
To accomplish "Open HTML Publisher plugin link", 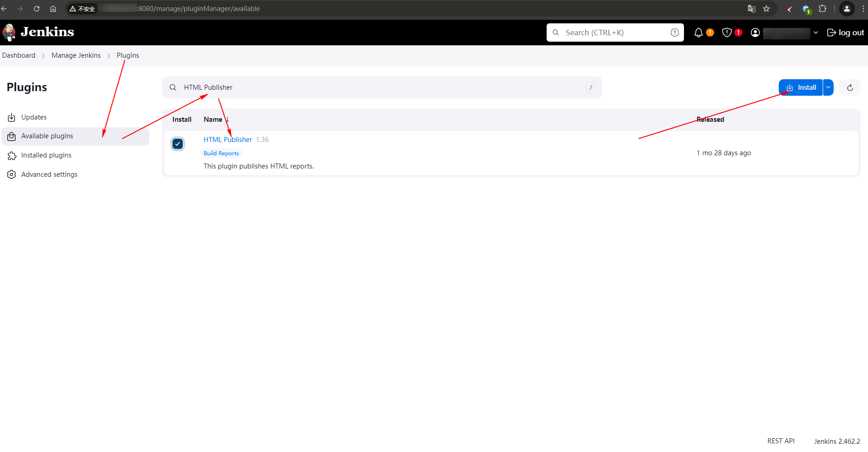I will (x=228, y=140).
